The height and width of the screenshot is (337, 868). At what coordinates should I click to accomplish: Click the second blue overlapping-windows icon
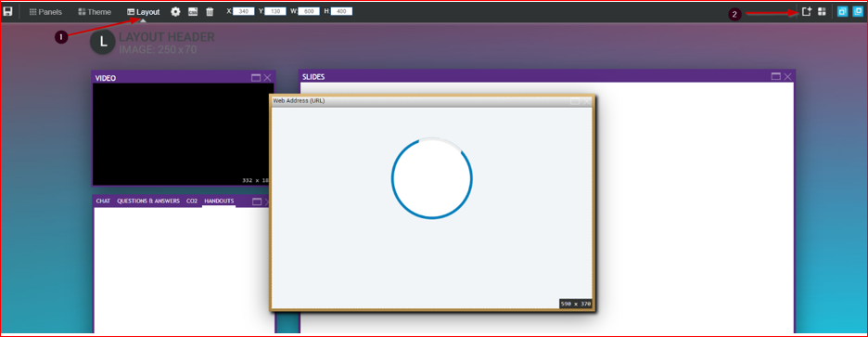(x=858, y=12)
